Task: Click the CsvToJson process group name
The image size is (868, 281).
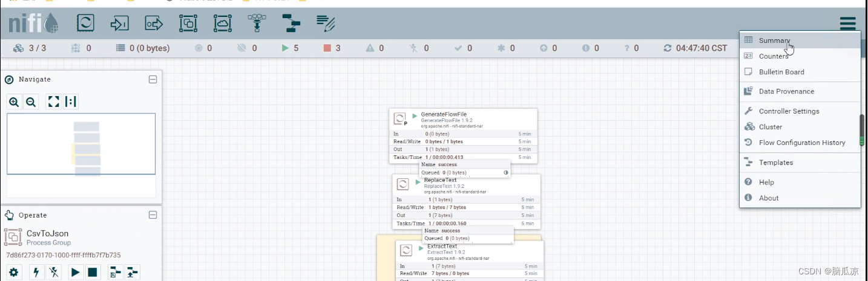Action: (47, 233)
